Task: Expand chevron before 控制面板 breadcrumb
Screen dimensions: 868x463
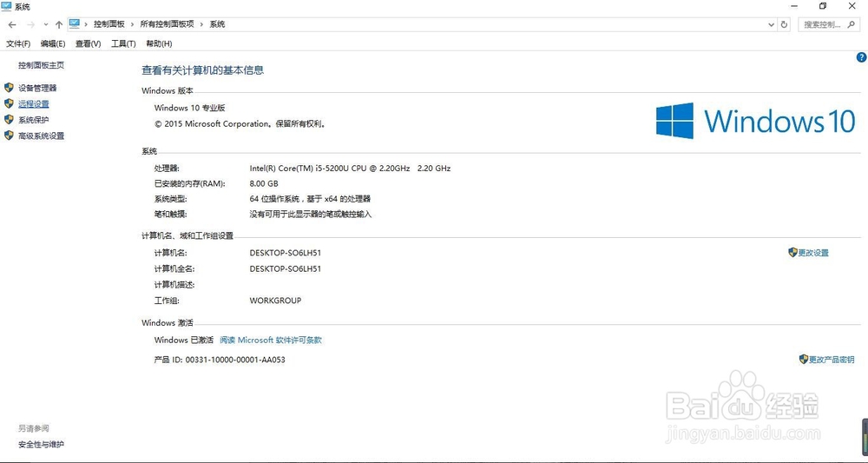Action: 86,24
